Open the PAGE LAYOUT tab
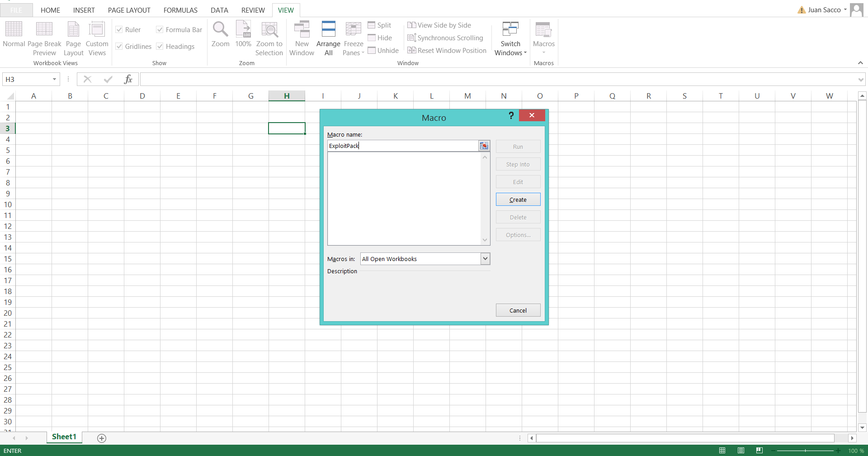 pyautogui.click(x=129, y=10)
